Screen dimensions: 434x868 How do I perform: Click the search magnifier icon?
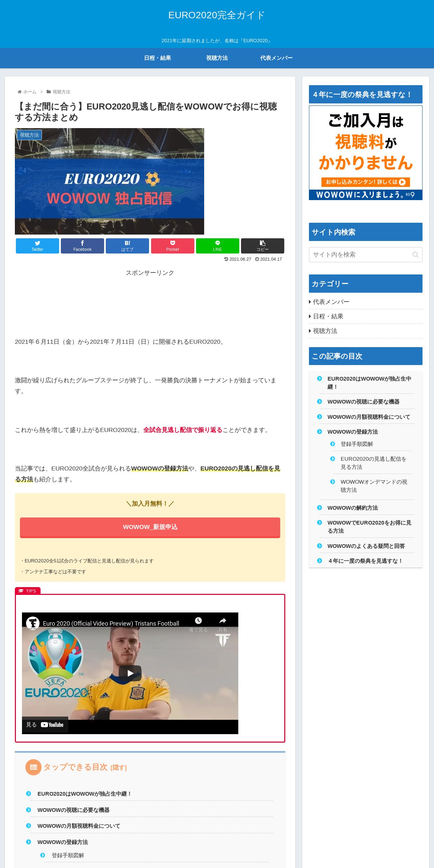(x=415, y=255)
